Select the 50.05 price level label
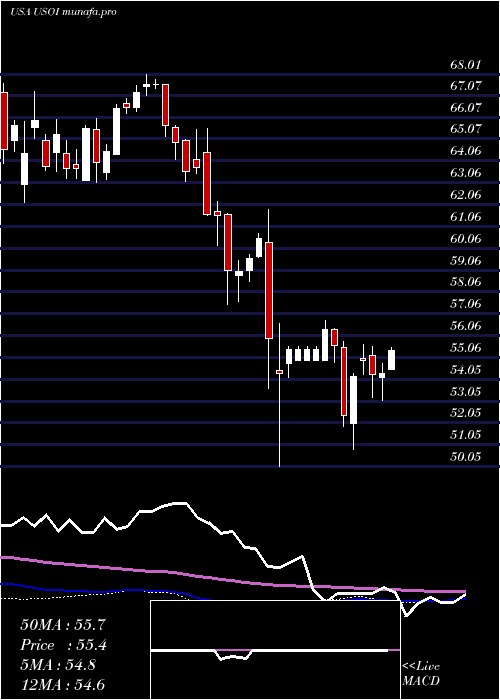The image size is (500, 700). point(466,457)
